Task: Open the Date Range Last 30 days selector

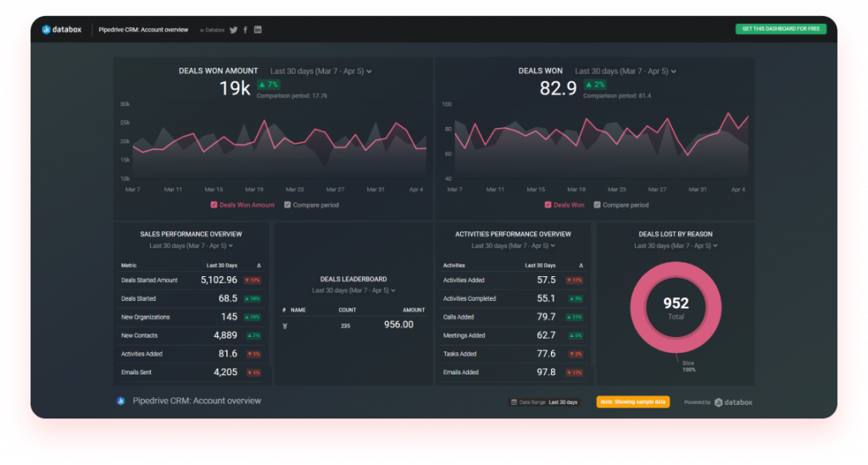Action: pyautogui.click(x=544, y=402)
